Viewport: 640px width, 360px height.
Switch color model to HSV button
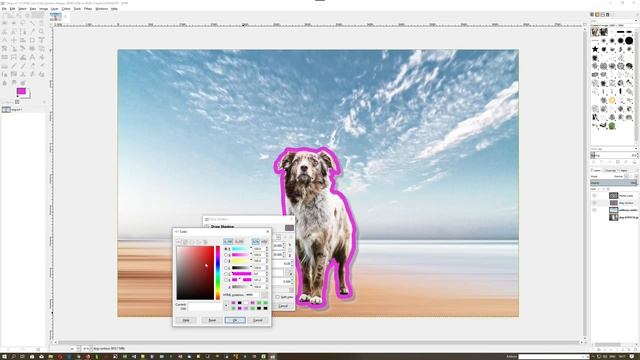pos(264,241)
